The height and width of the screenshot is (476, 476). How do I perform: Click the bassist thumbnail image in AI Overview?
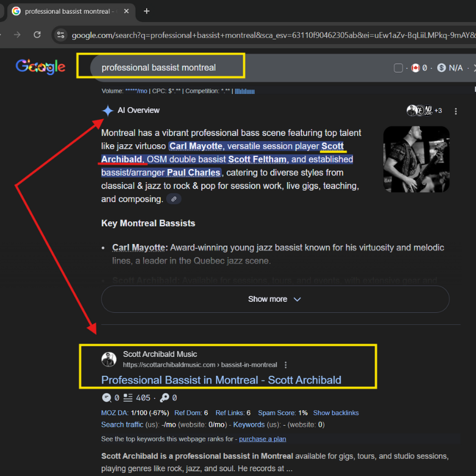[416, 159]
